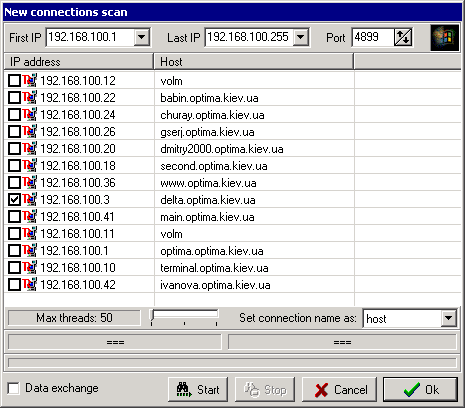Image resolution: width=465 pixels, height=408 pixels.
Task: Click into the Port field showing 4899
Action: click(x=373, y=37)
